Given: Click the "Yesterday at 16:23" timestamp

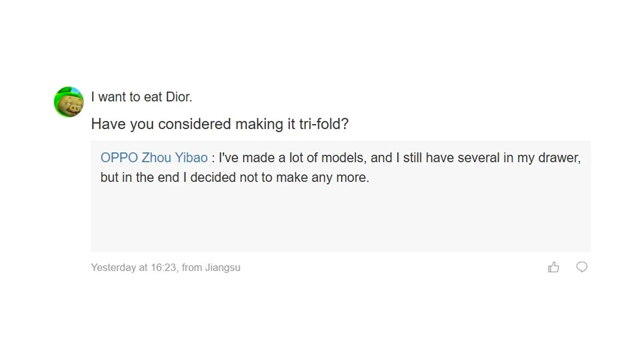Looking at the screenshot, I should (x=133, y=267).
